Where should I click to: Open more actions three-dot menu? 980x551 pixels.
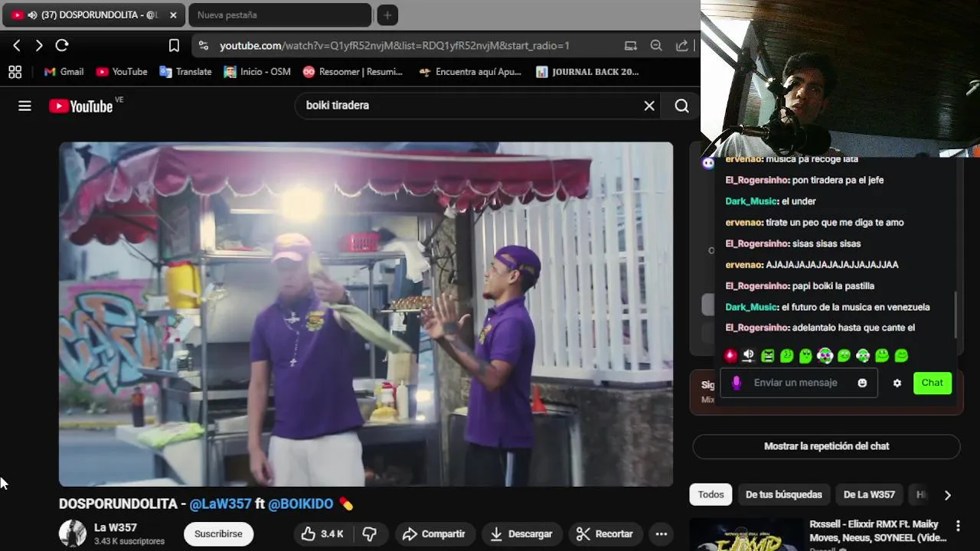coord(661,533)
